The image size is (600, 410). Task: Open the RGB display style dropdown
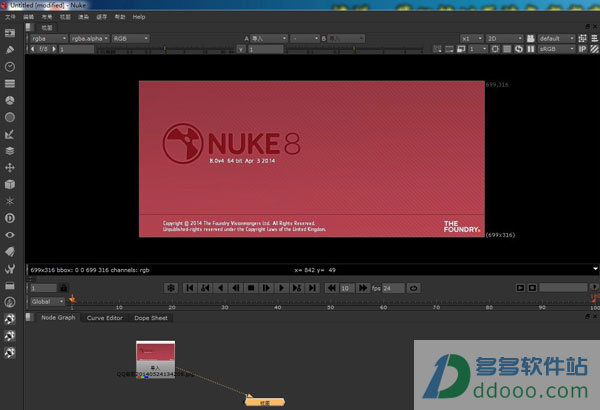(x=130, y=38)
